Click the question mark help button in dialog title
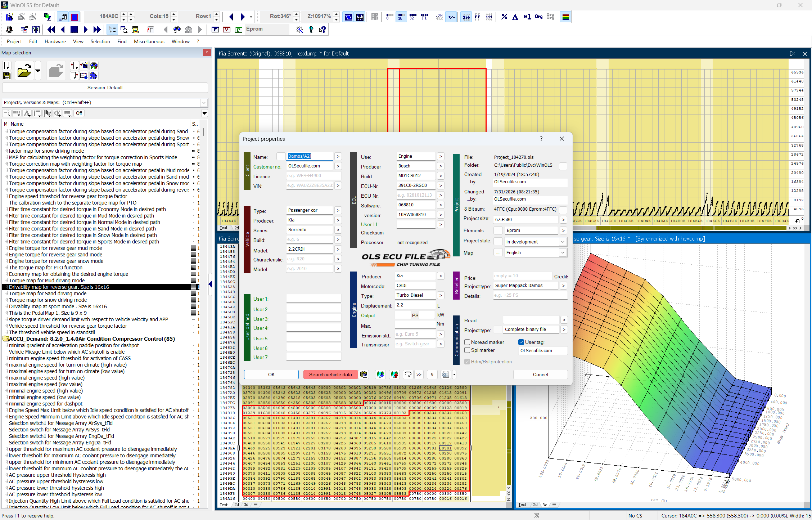812x520 pixels. click(541, 139)
